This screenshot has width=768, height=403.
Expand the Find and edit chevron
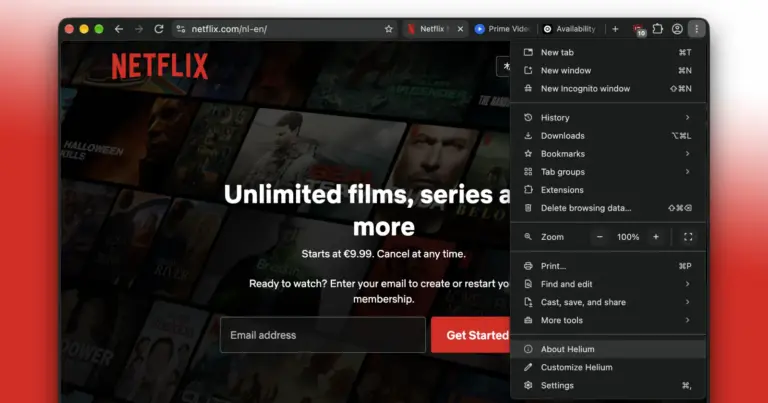(x=688, y=284)
